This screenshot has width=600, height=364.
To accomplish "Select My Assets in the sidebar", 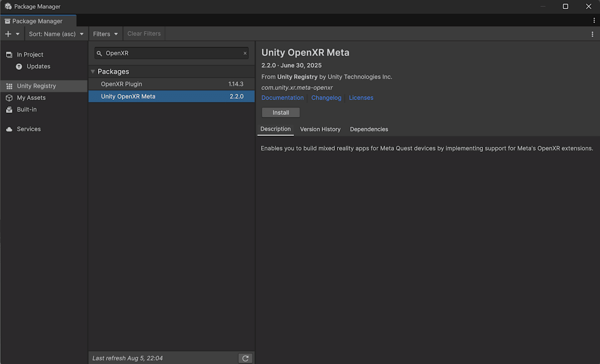I will pos(44,98).
